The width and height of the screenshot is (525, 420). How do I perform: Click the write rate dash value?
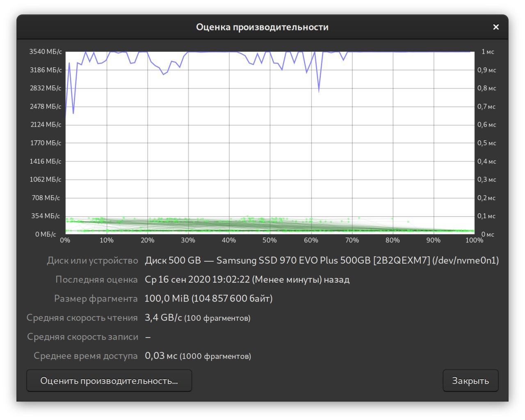coord(148,337)
